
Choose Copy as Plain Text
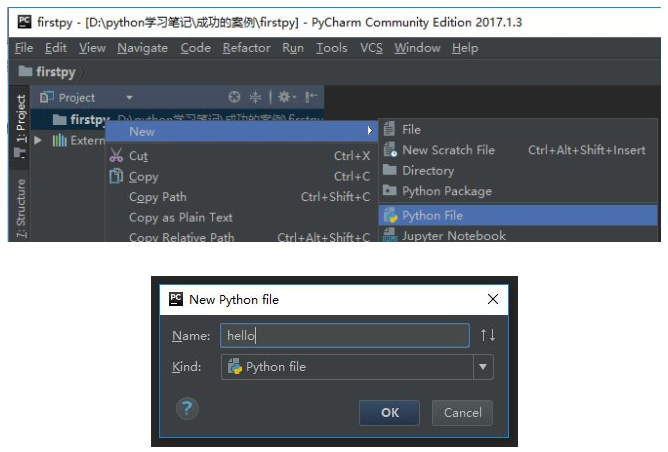pos(242,217)
